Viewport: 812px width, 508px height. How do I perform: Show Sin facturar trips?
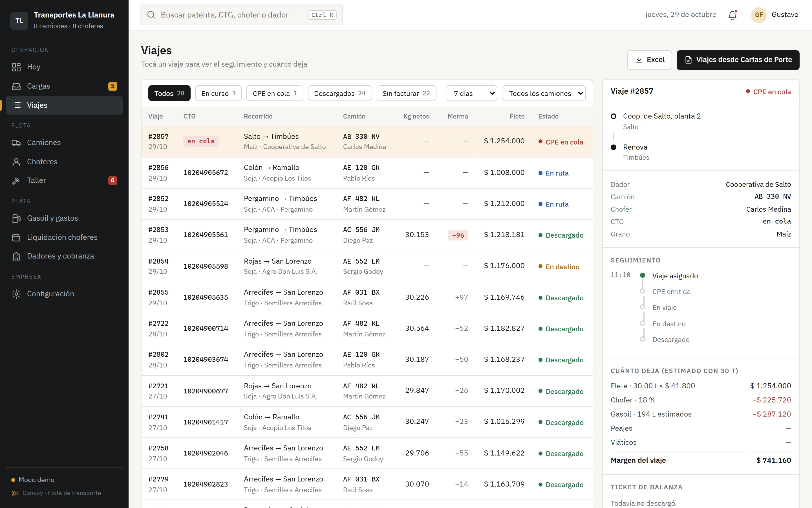(x=406, y=93)
